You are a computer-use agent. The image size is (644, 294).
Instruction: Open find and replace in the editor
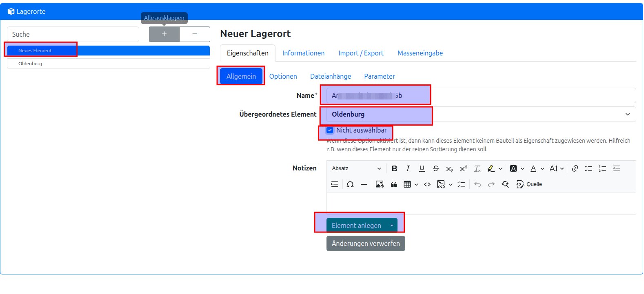tap(505, 184)
